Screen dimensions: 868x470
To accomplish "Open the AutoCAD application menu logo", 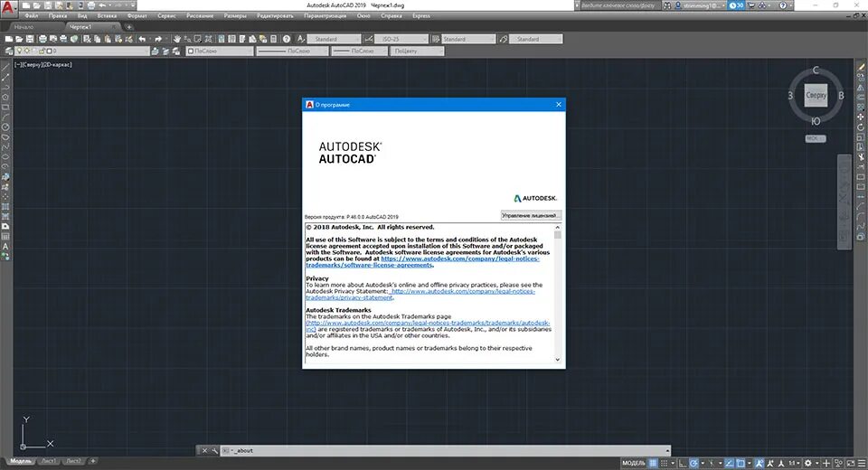I will (x=8, y=7).
